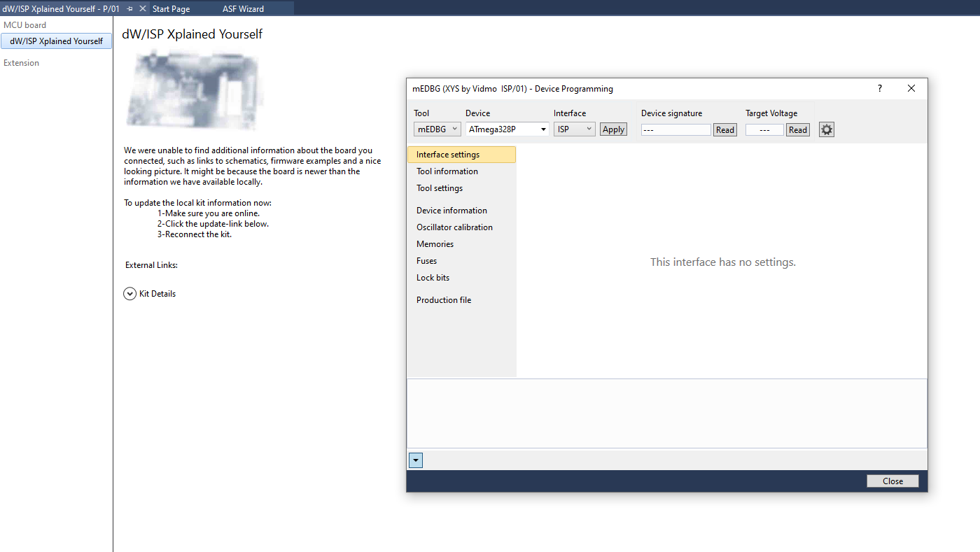Switch to the ASF Wizard tab

click(243, 9)
